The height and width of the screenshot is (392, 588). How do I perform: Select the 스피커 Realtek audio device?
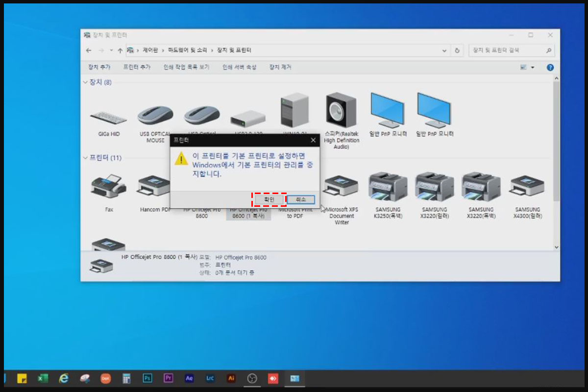(x=341, y=121)
